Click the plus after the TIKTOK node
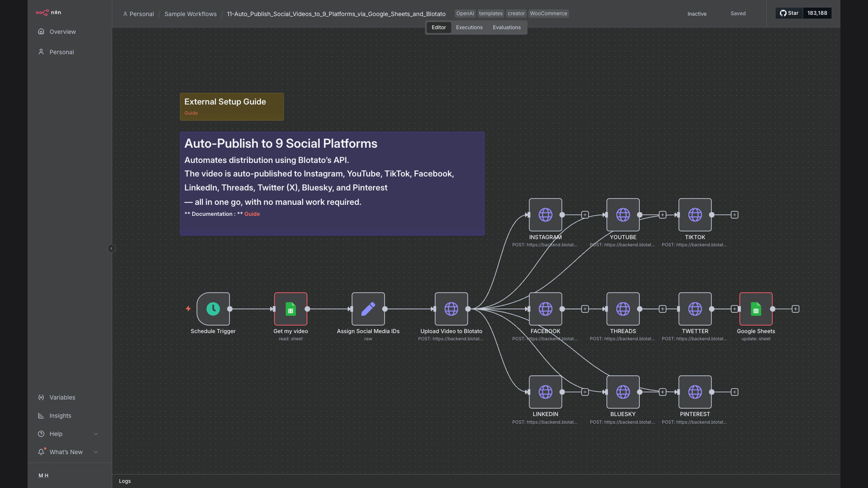This screenshot has height=488, width=868. [x=735, y=215]
